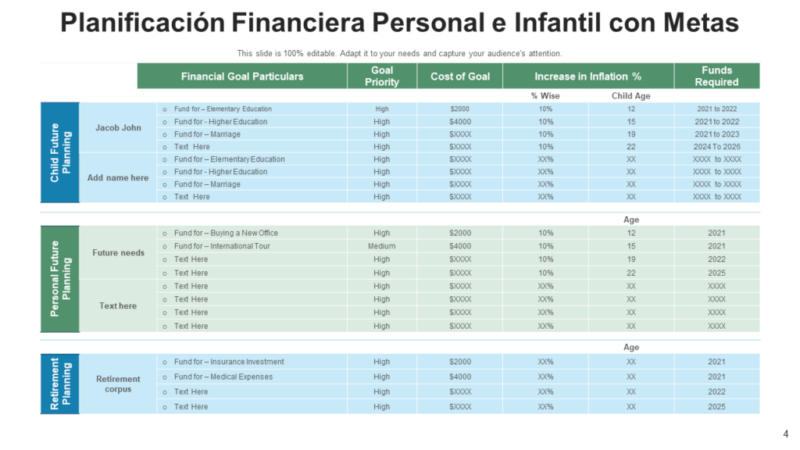Click the 'Goal Priority' header cell

point(382,76)
